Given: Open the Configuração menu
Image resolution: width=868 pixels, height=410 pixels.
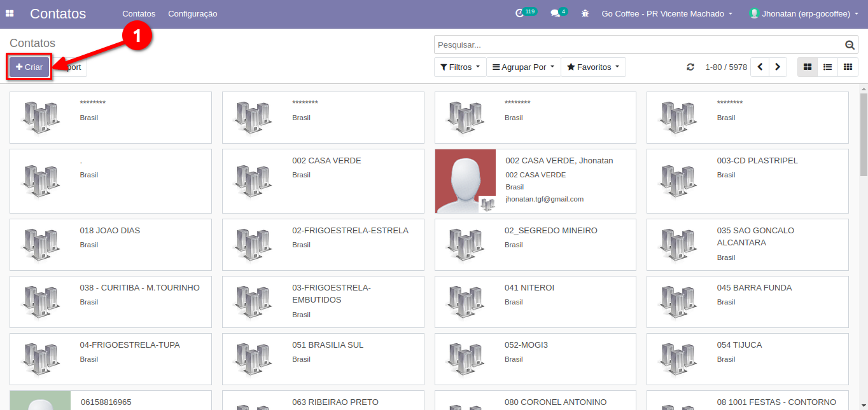Looking at the screenshot, I should [x=192, y=13].
